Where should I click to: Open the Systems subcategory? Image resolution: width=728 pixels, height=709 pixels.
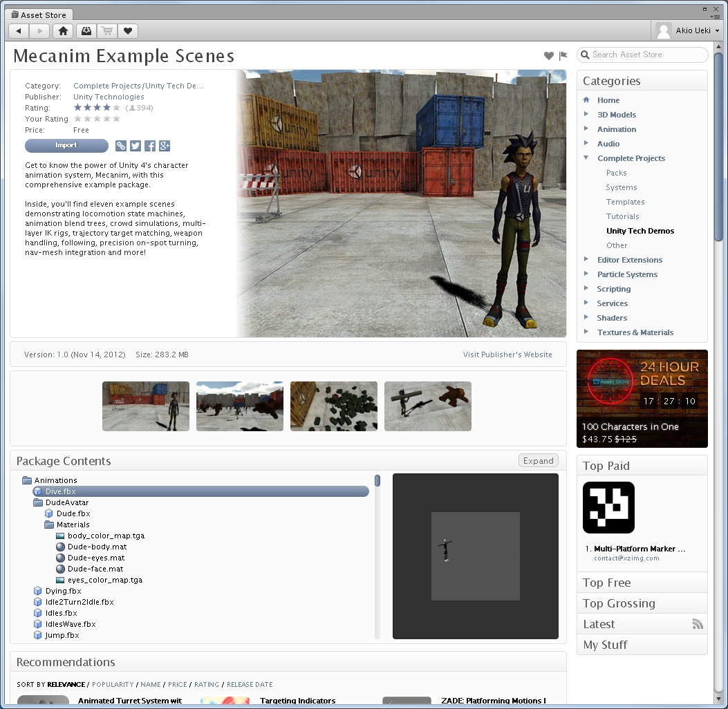coord(622,187)
